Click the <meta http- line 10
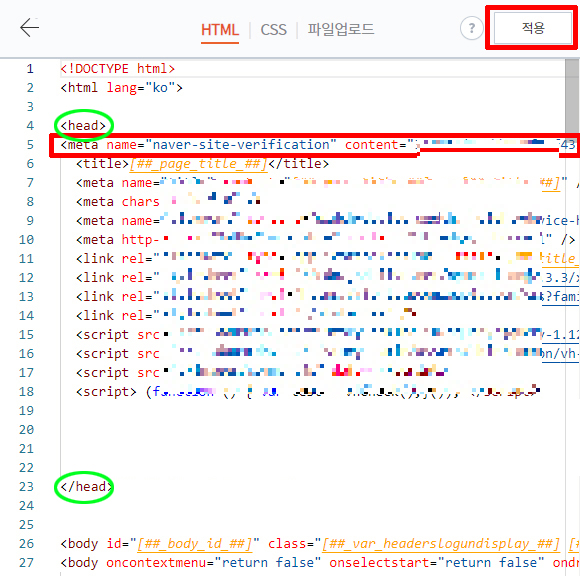The image size is (580, 576). pyautogui.click(x=326, y=240)
